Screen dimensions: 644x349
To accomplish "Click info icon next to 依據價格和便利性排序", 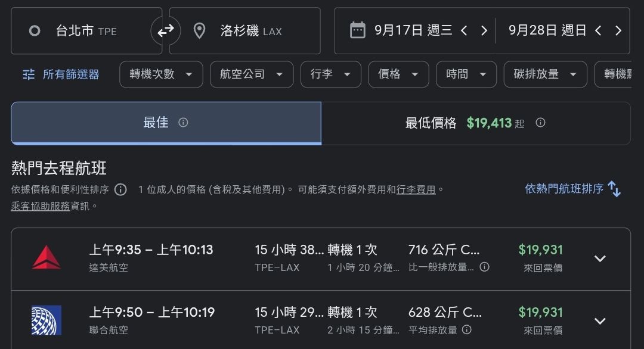I will 120,189.
